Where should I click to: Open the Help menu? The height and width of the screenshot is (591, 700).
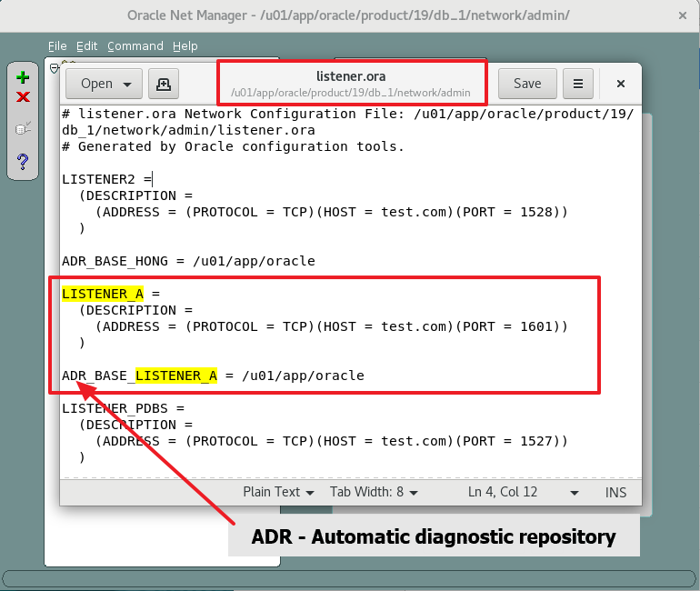pos(185,46)
